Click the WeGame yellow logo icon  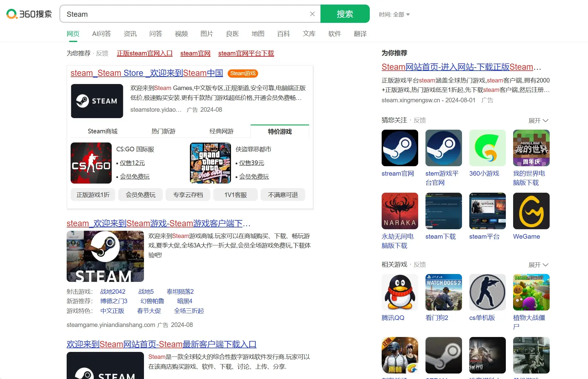(531, 211)
